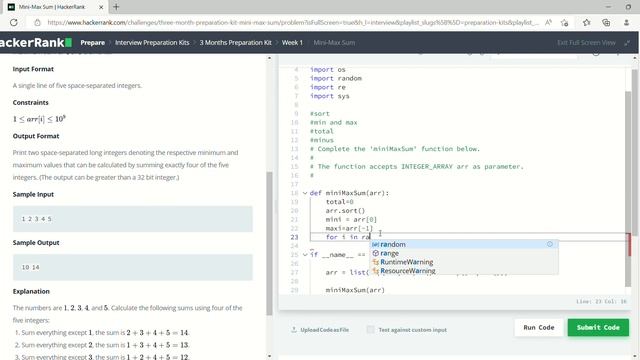Click code line 'import sys'

pos(329,96)
